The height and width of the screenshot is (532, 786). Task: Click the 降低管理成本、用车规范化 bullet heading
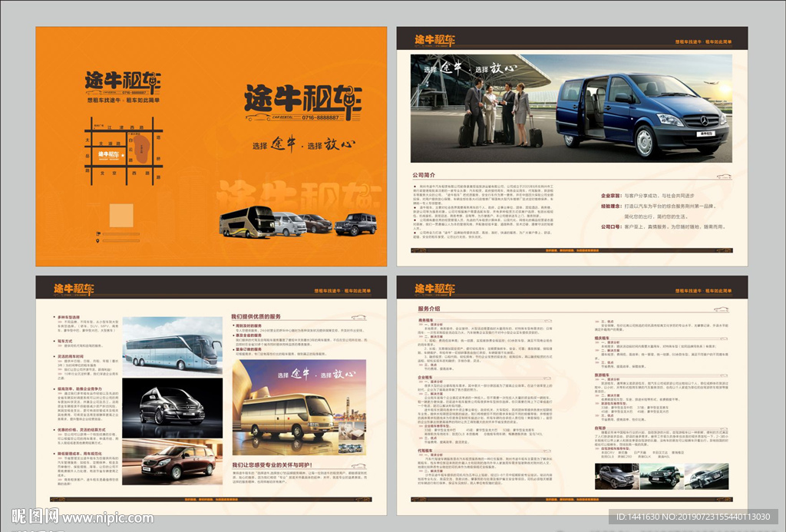80,453
